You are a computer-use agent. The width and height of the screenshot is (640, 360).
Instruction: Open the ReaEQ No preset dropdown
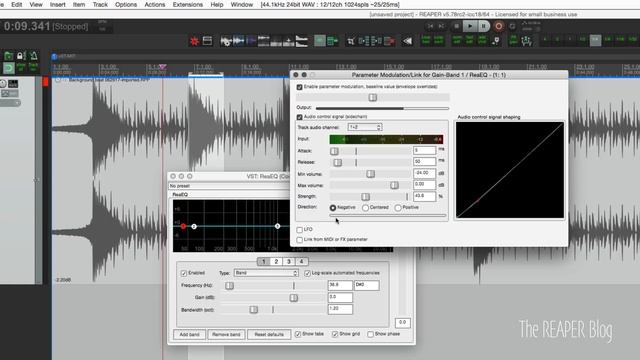point(229,186)
